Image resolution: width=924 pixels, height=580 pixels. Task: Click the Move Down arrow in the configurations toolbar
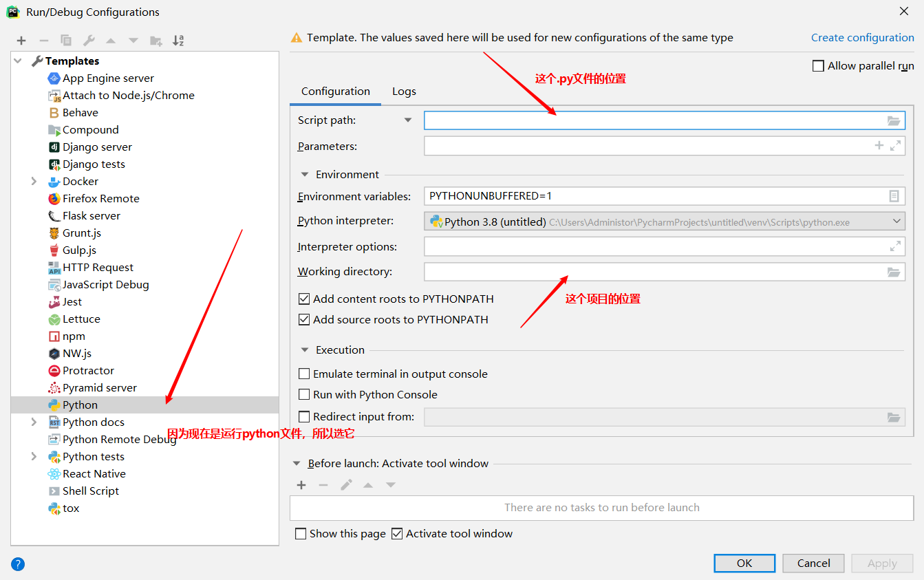click(133, 41)
